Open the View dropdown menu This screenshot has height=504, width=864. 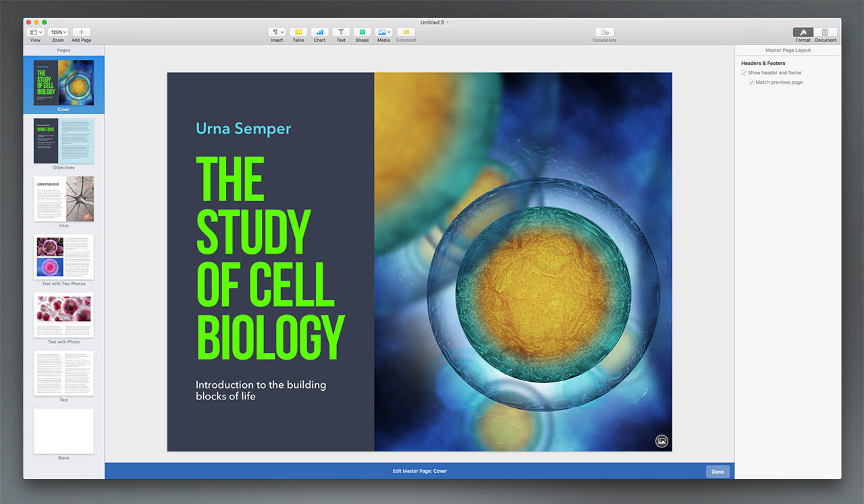pyautogui.click(x=35, y=32)
